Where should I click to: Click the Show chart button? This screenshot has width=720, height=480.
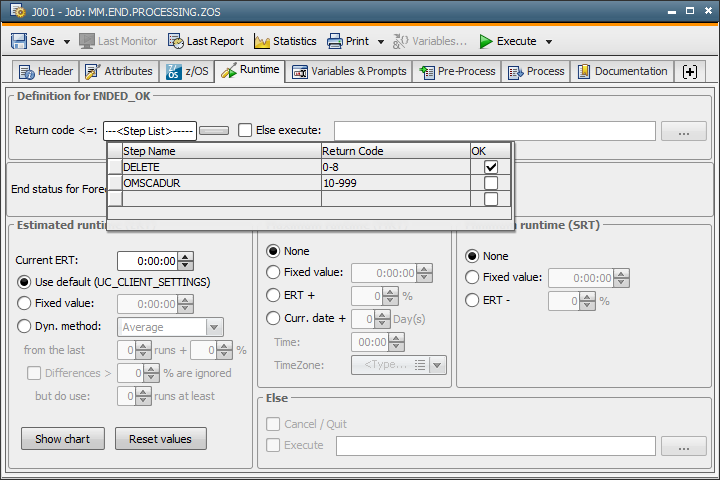coord(62,439)
